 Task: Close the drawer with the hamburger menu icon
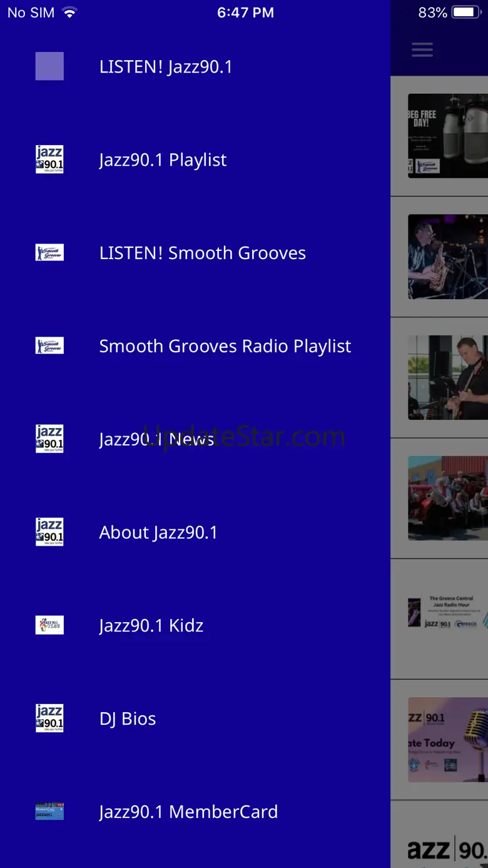click(x=422, y=49)
